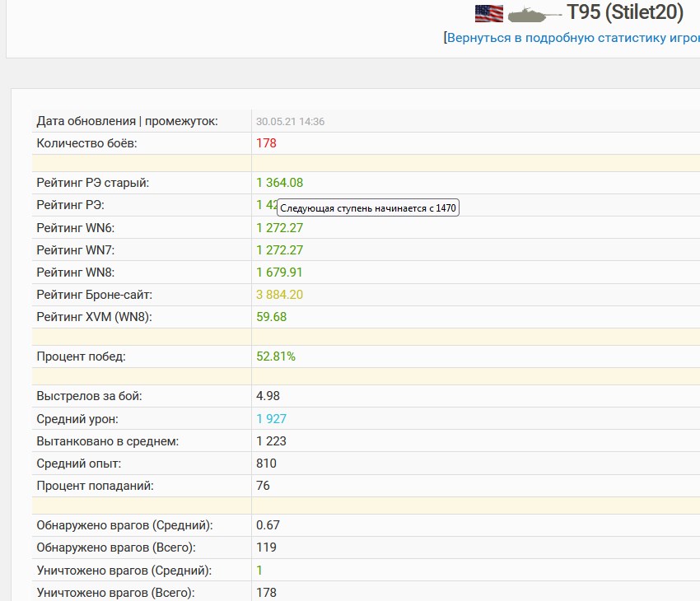700x601 pixels.
Task: Click the average damage value 1 927
Action: tap(272, 419)
